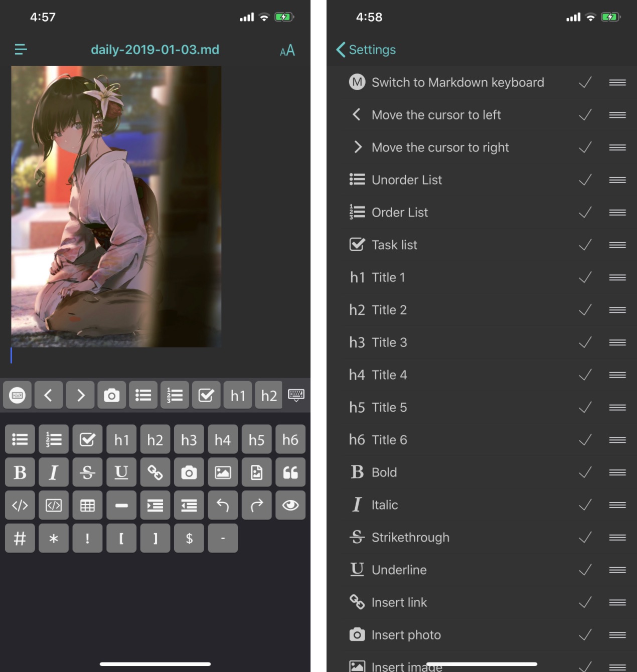Viewport: 637px width, 672px height.
Task: Toggle the checkmark for Insert link setting
Action: 585,602
